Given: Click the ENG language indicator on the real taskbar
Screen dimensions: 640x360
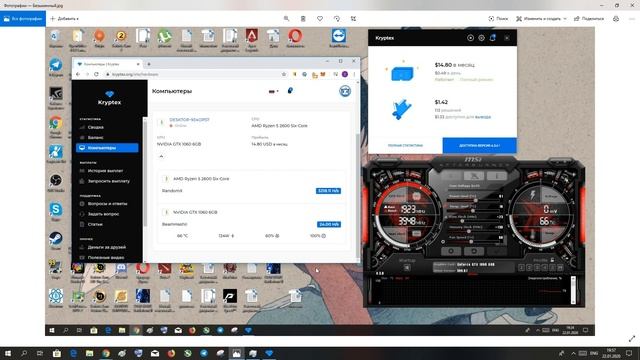Looking at the screenshot, I should 594,353.
